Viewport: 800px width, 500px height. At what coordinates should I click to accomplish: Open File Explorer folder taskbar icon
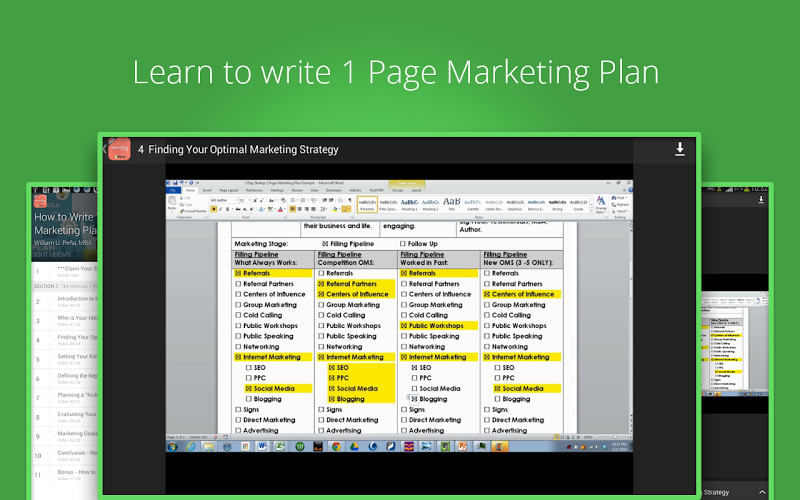point(209,446)
